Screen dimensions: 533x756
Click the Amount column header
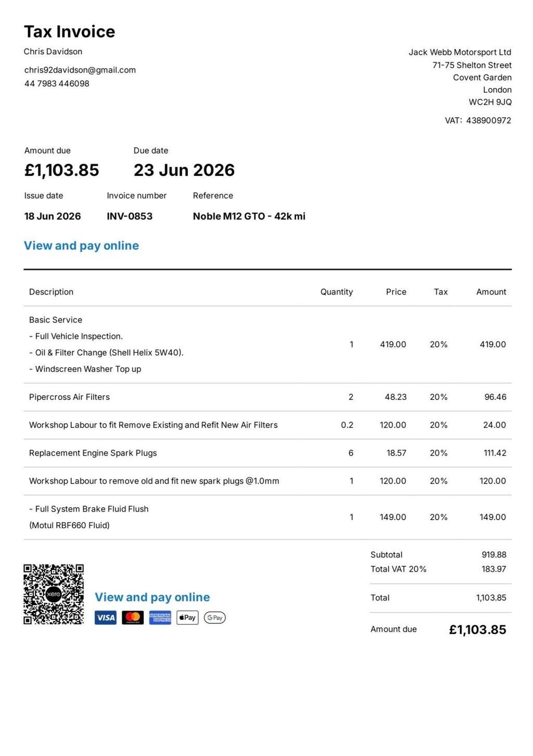491,292
